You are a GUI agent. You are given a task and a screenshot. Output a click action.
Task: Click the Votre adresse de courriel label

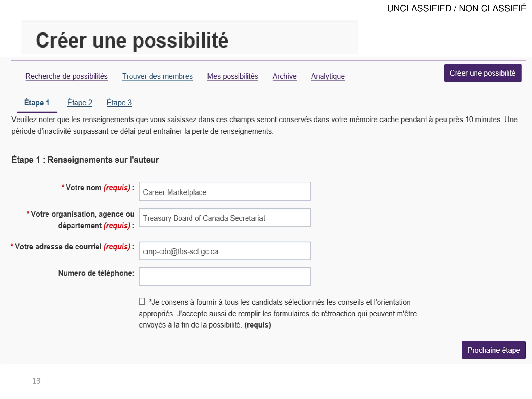click(x=72, y=247)
